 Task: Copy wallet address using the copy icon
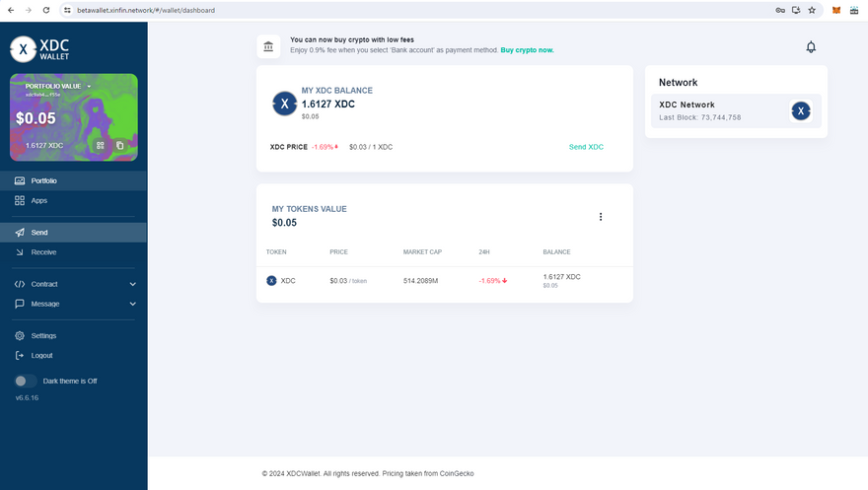click(x=120, y=145)
